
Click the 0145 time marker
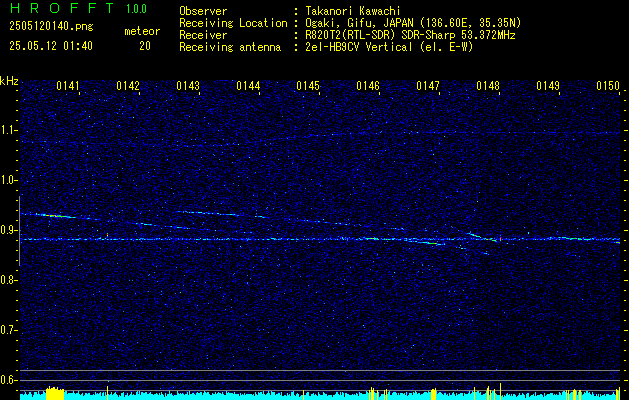308,86
